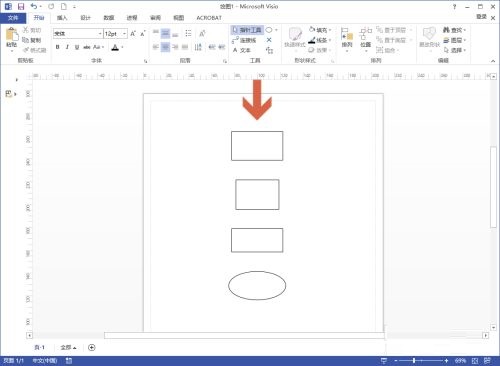Toggle strikethrough abc formatting

[87, 47]
